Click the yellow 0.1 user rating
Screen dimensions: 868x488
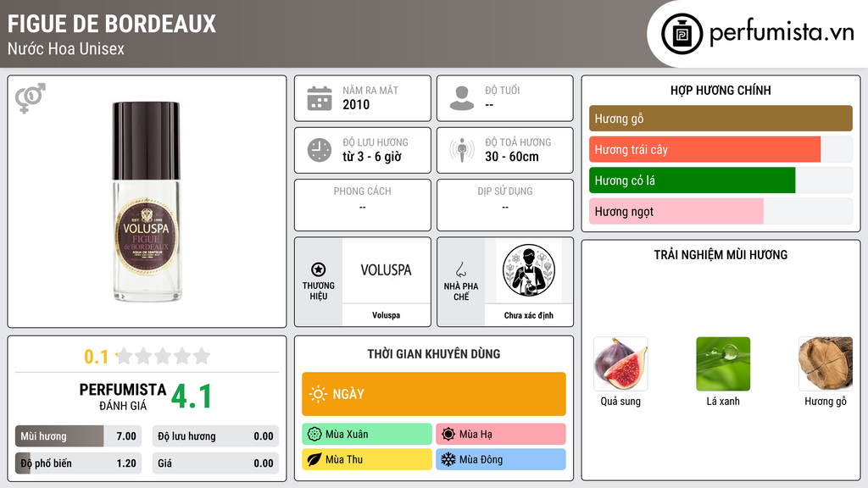[97, 357]
